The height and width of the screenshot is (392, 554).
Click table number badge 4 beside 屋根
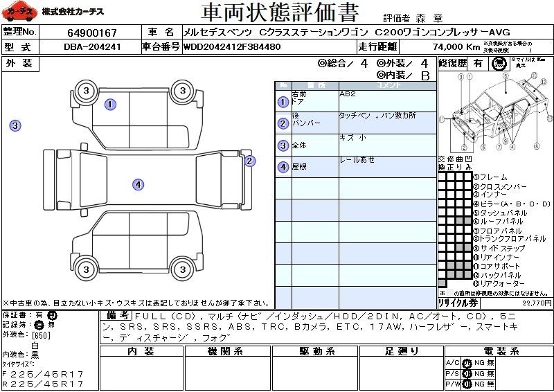pyautogui.click(x=283, y=167)
